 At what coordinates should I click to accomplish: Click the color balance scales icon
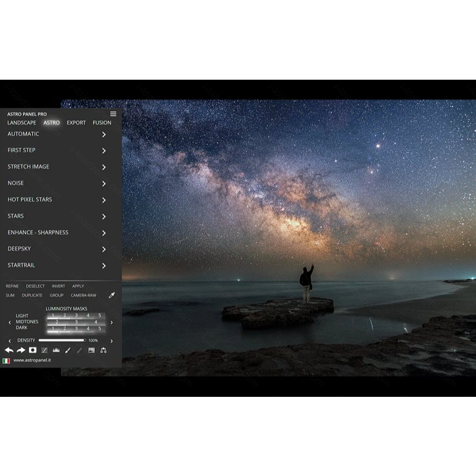103,350
